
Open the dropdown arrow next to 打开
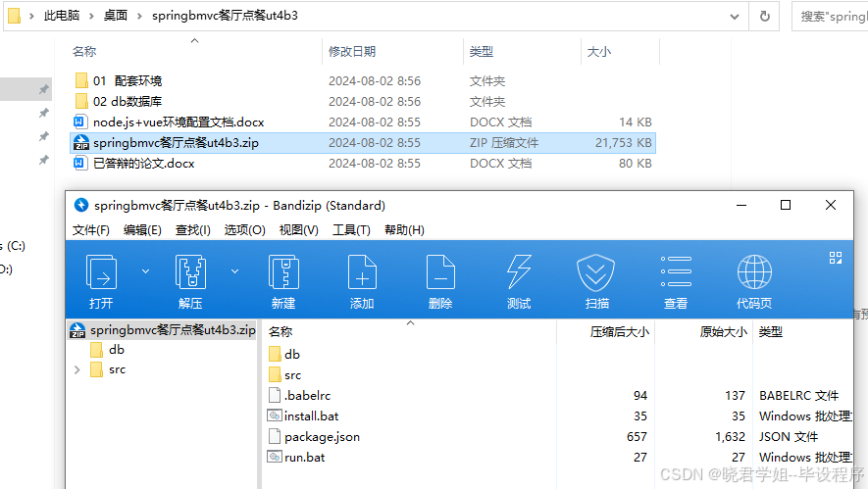pos(145,271)
